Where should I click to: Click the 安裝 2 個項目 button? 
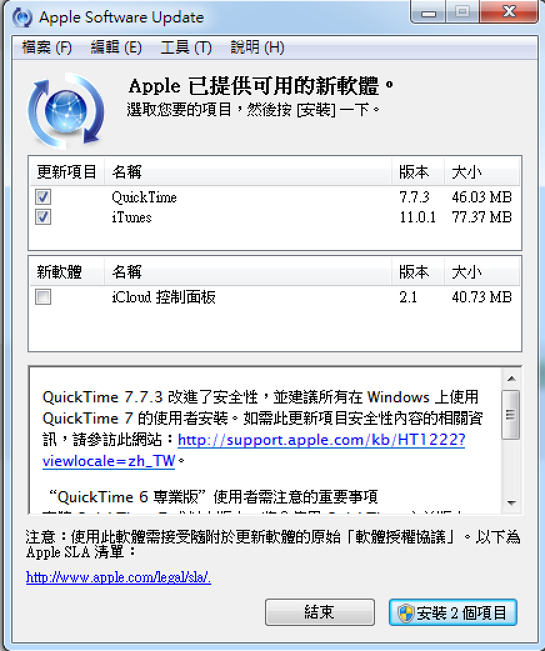pos(452,612)
